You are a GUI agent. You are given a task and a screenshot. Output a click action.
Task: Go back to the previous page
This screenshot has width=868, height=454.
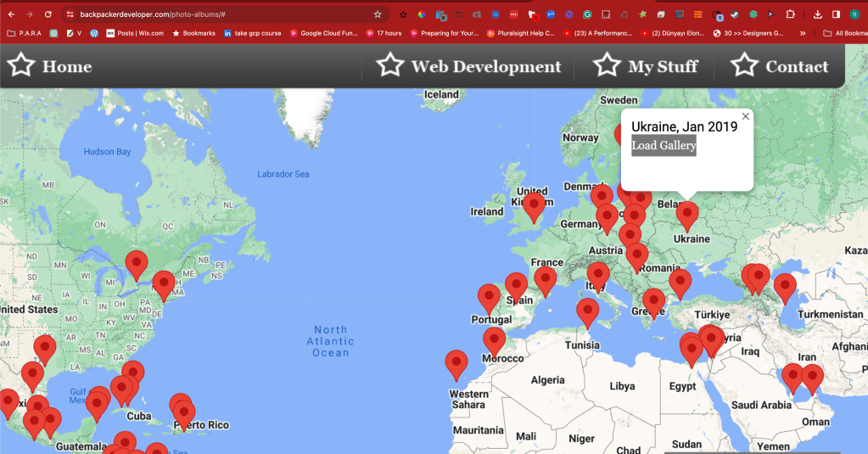[12, 14]
